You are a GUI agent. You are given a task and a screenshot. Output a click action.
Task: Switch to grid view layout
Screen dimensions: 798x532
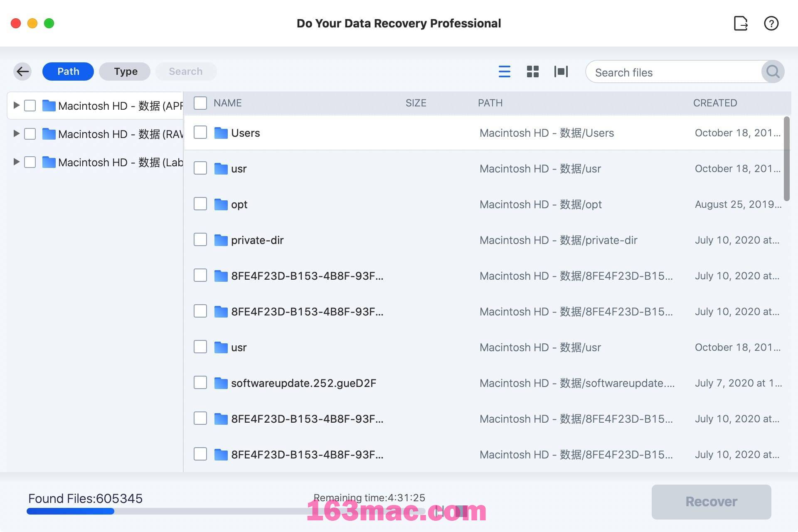[x=532, y=71]
